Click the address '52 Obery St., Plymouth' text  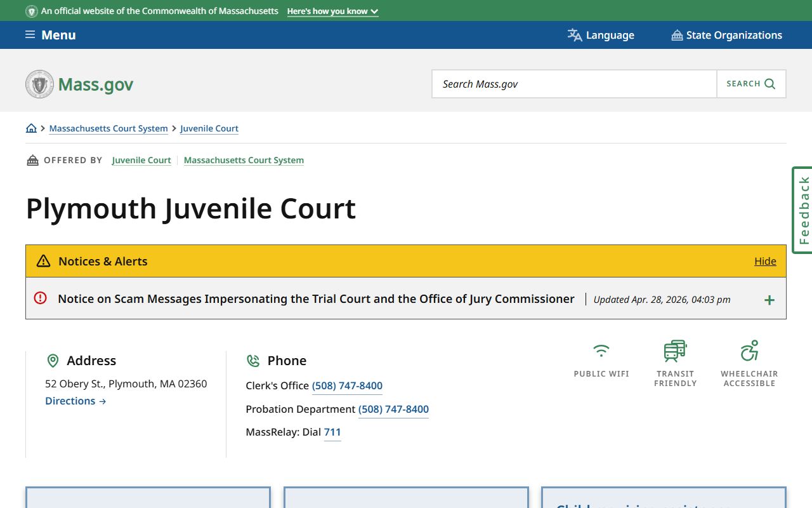coord(126,384)
